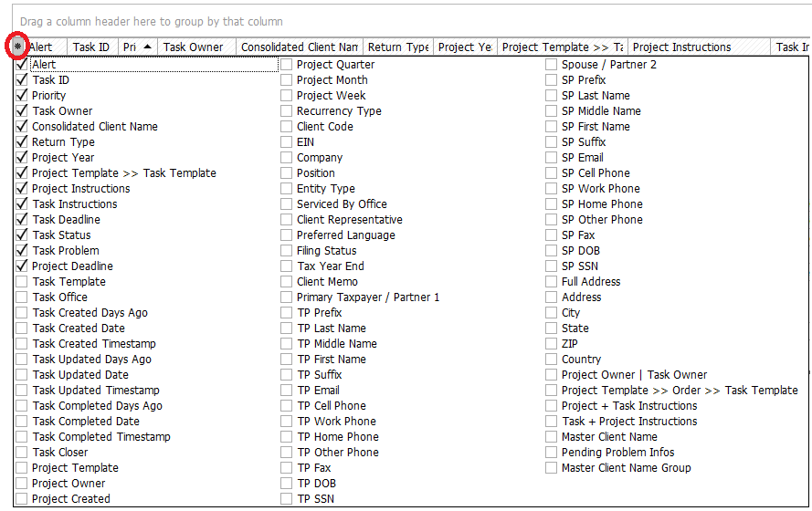The width and height of the screenshot is (812, 511).
Task: Check the Project Created option
Action: [22, 499]
